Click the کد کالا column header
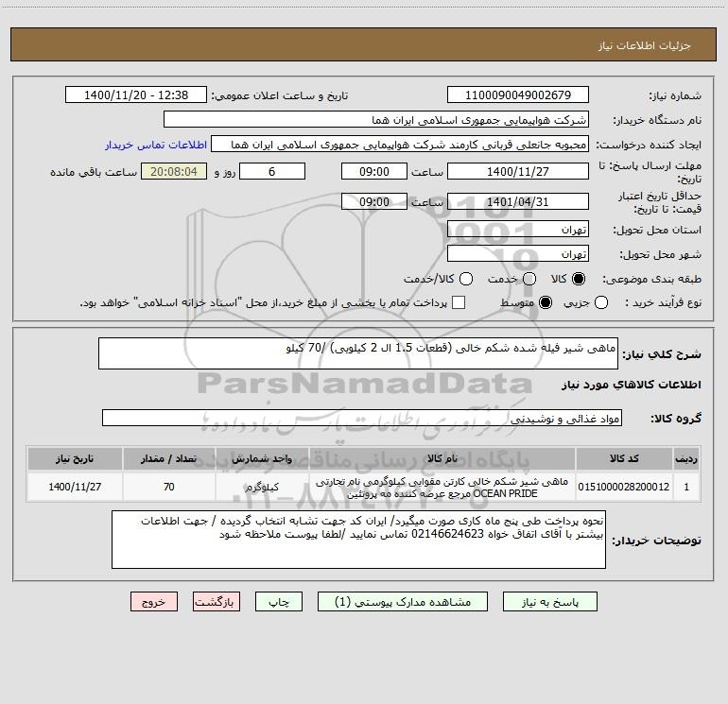The width and height of the screenshot is (728, 704). coord(624,458)
